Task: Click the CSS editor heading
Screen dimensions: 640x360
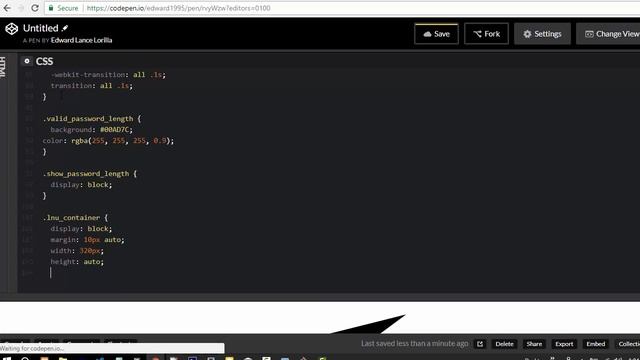Action: [44, 61]
